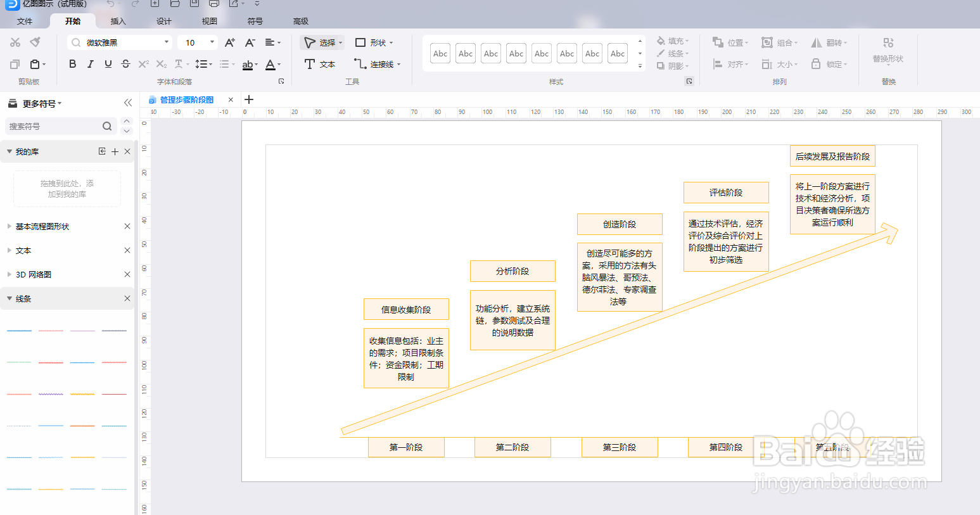The width and height of the screenshot is (980, 515).
Task: Select the 管理步骤阶段图 document tab
Action: (x=186, y=99)
